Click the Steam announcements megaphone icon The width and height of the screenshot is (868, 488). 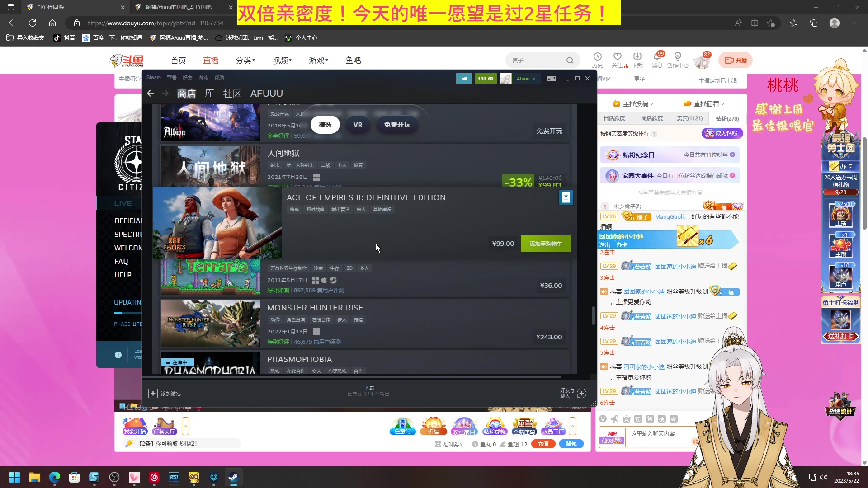463,79
